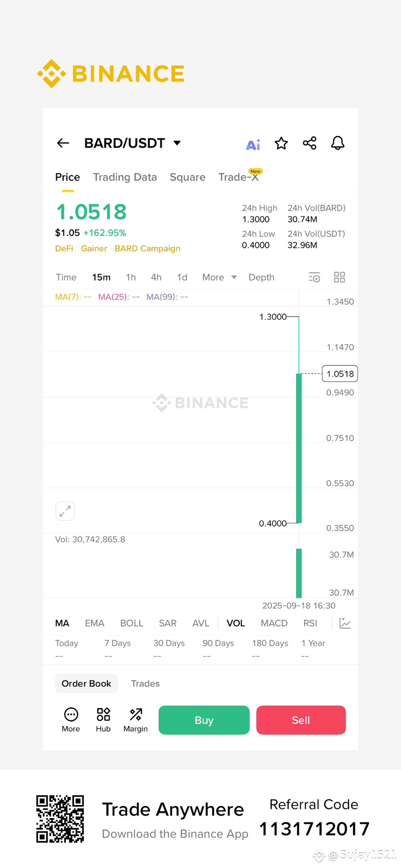Switch to the Trades tab

[x=145, y=683]
